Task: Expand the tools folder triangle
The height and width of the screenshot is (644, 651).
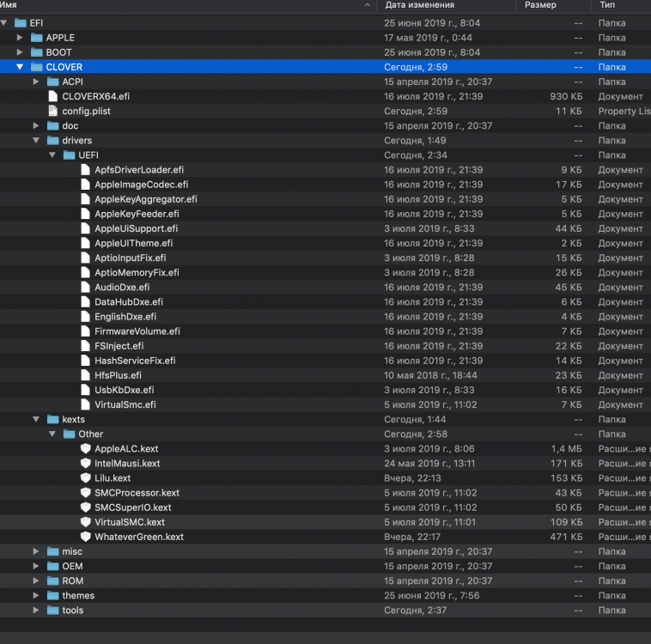Action: pos(36,610)
